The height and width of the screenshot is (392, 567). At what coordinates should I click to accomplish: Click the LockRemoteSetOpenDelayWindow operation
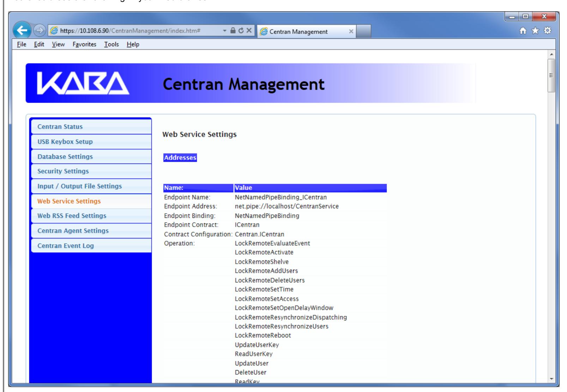[284, 308]
